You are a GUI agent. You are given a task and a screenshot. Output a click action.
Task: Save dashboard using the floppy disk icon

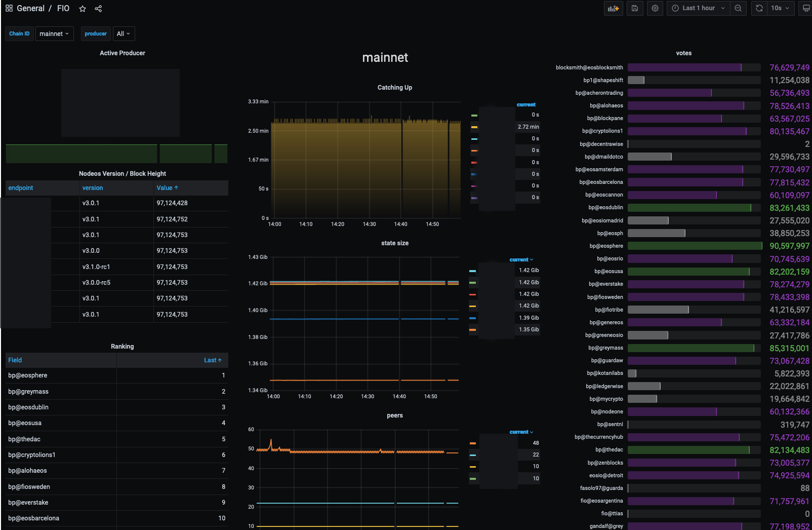point(634,9)
